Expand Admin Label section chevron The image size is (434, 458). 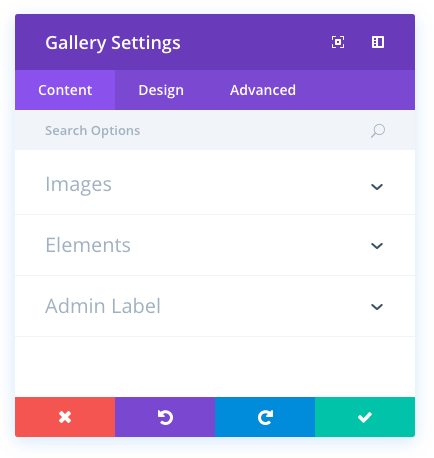point(377,306)
